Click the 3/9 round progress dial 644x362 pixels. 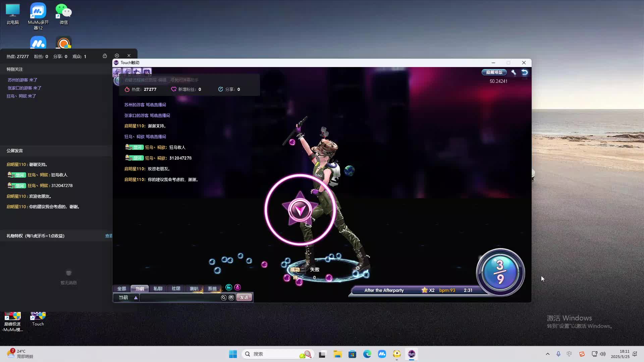click(500, 272)
